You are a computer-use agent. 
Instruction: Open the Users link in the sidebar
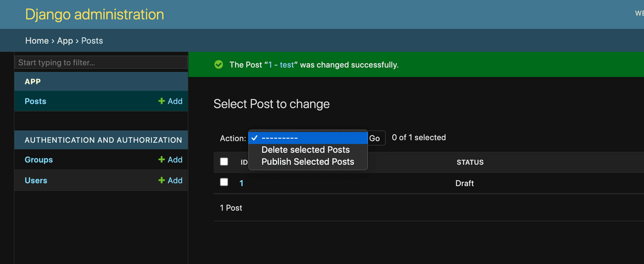(36, 180)
